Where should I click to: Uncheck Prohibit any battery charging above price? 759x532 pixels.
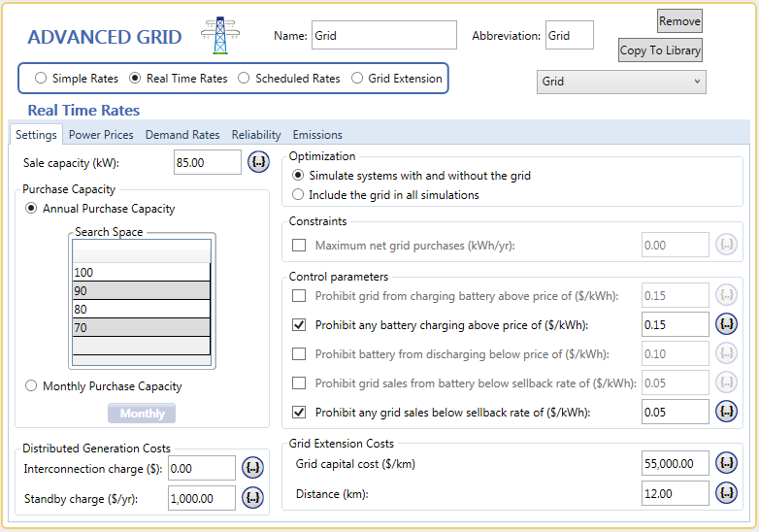(x=299, y=324)
